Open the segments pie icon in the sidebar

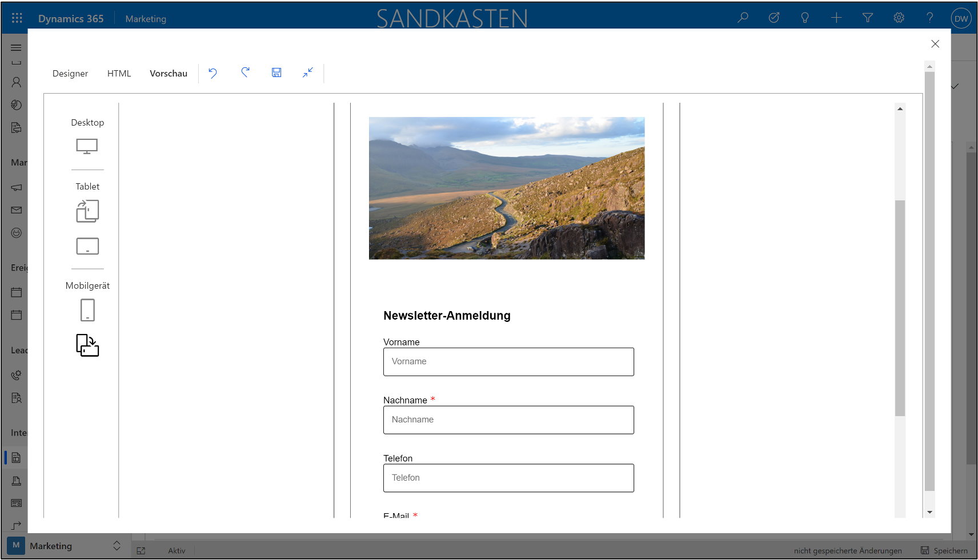tap(16, 105)
